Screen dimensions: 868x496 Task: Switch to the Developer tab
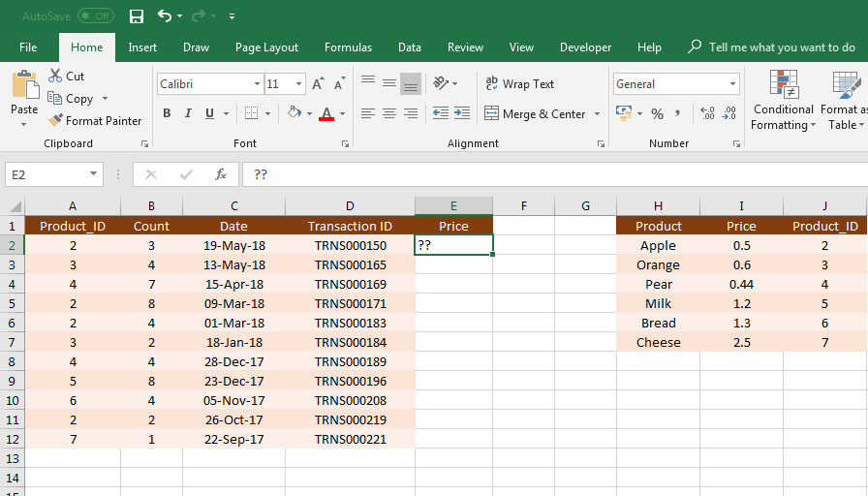586,47
